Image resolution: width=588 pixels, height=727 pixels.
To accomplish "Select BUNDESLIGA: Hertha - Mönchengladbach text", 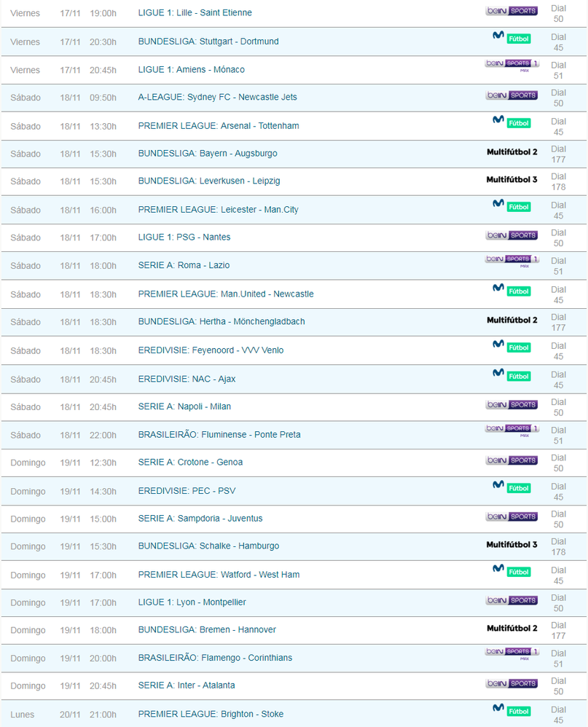I will [222, 321].
